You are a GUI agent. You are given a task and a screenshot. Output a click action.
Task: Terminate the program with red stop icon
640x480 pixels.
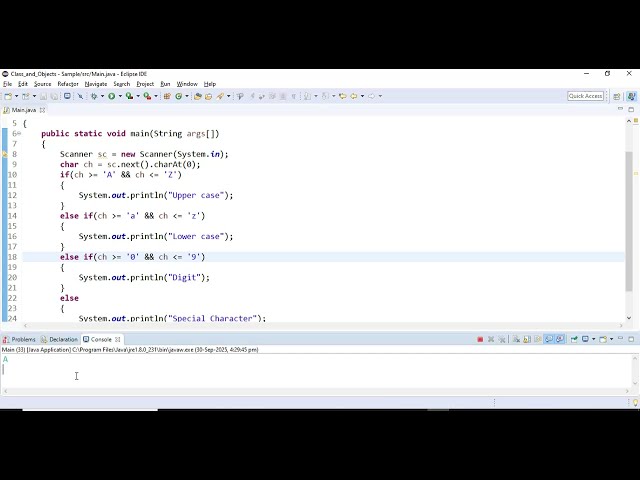pyautogui.click(x=480, y=340)
